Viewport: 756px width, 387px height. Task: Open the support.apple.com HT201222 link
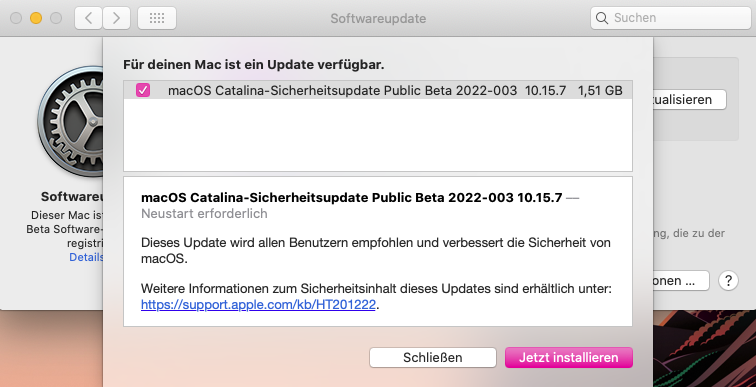point(258,305)
